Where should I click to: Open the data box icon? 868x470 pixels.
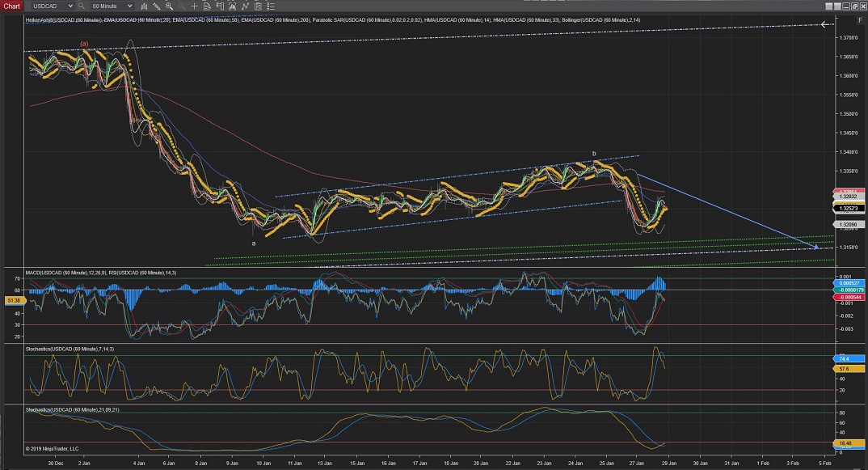click(207, 6)
